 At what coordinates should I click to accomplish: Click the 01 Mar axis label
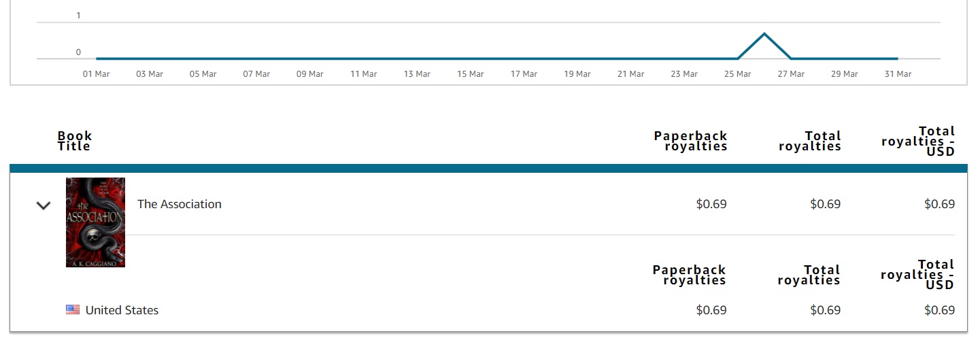pos(97,74)
